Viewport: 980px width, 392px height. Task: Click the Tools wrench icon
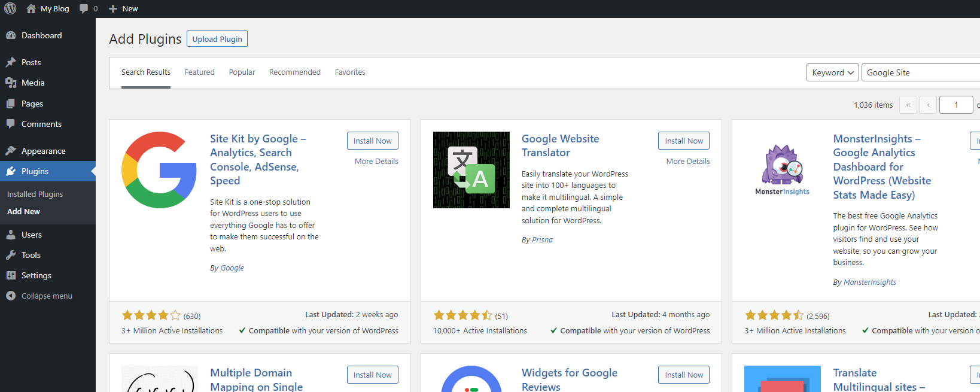pos(11,255)
